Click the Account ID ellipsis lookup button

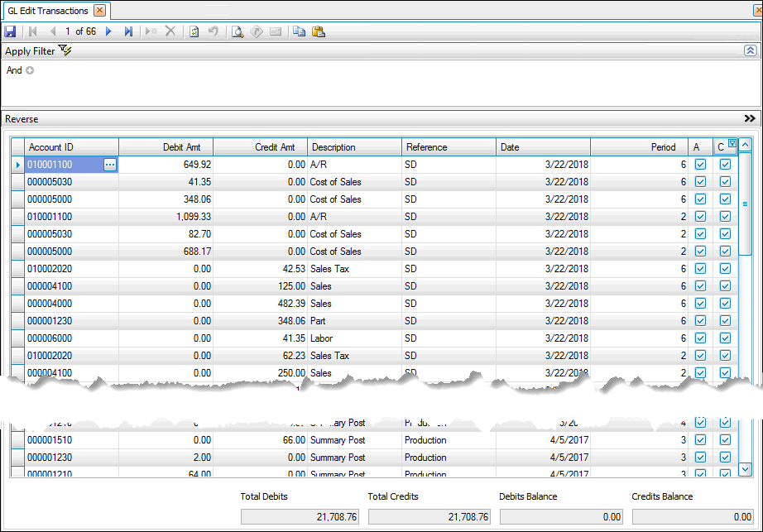(x=110, y=165)
